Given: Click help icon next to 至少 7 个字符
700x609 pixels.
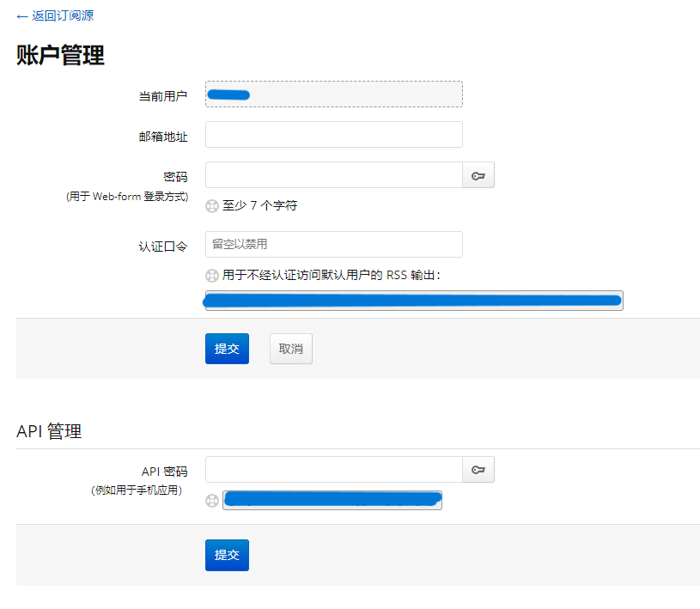Looking at the screenshot, I should (x=212, y=206).
